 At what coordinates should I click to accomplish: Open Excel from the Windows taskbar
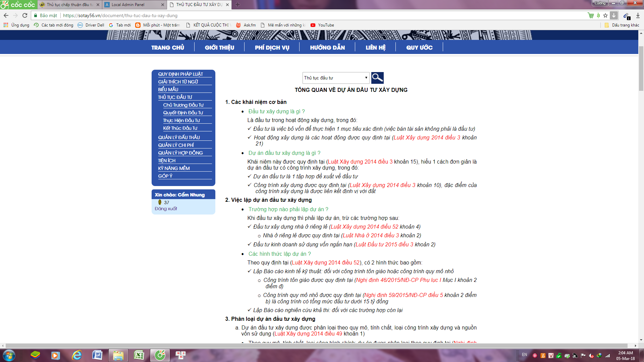(139, 355)
